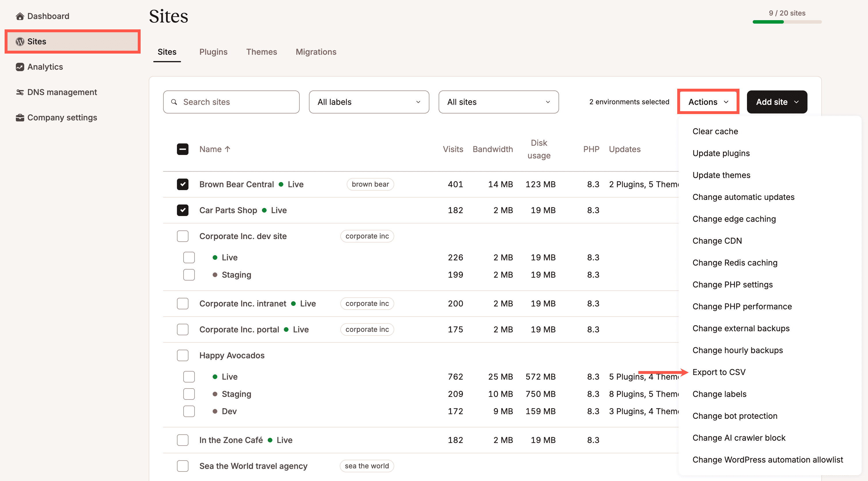Select Change automatic updates

[x=743, y=197]
